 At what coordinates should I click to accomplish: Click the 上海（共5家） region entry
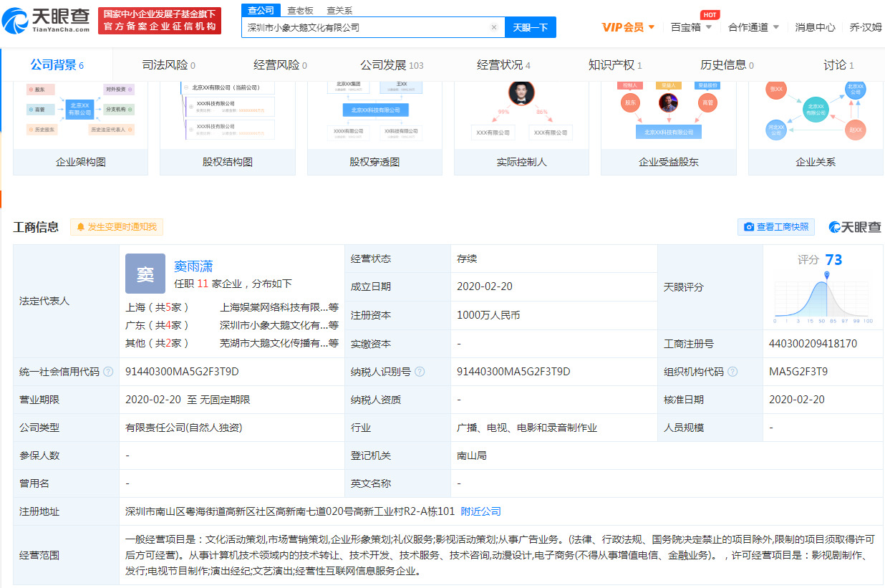[158, 307]
